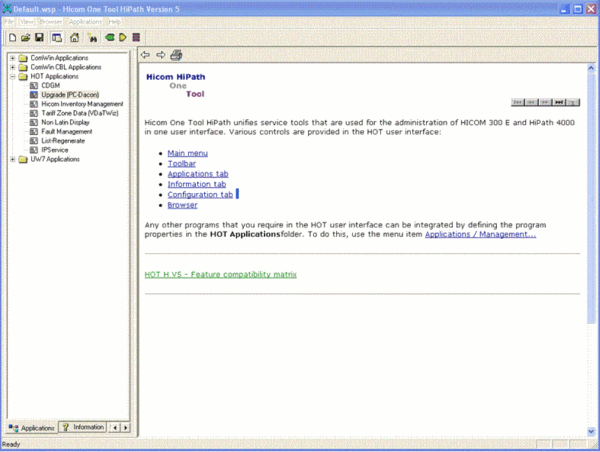Click the UW7 Applications folder icon

pyautogui.click(x=23, y=159)
